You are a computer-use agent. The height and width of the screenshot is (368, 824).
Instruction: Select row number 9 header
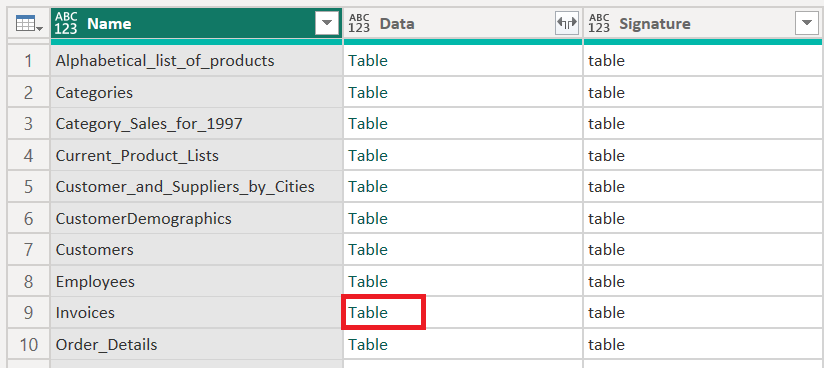(28, 313)
